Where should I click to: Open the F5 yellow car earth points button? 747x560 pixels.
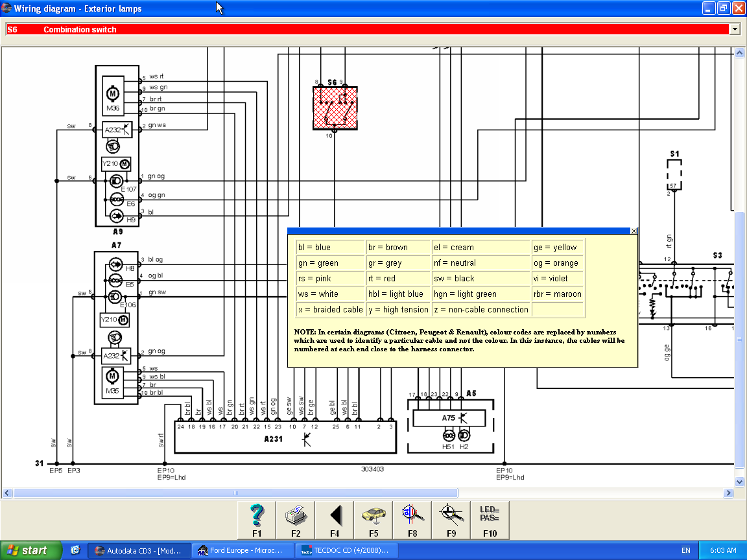[x=373, y=520]
